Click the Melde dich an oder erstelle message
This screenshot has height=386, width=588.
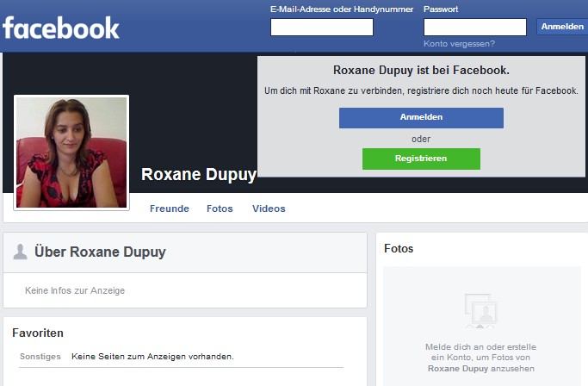[481, 358]
